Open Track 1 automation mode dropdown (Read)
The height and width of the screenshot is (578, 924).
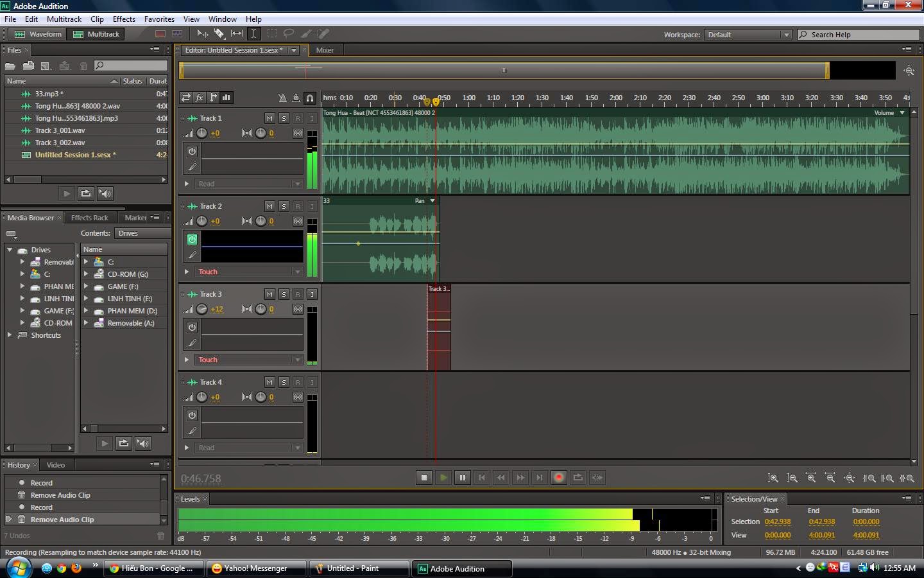point(249,184)
